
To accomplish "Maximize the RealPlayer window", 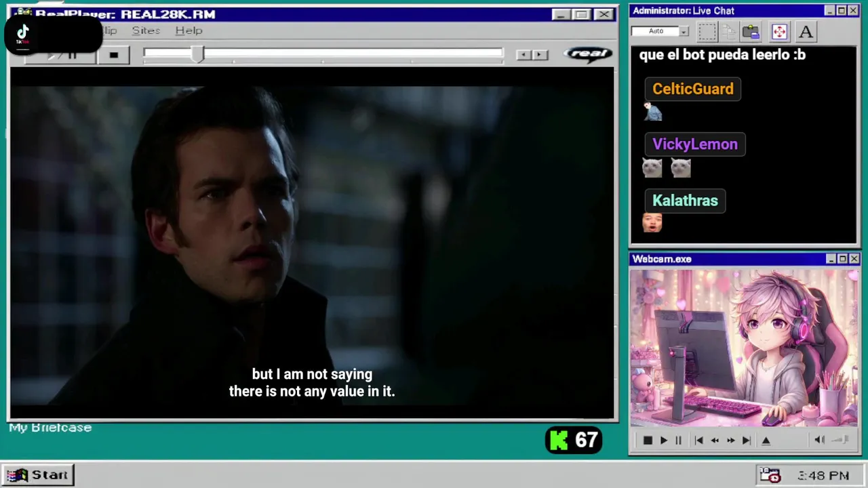I will coord(581,14).
